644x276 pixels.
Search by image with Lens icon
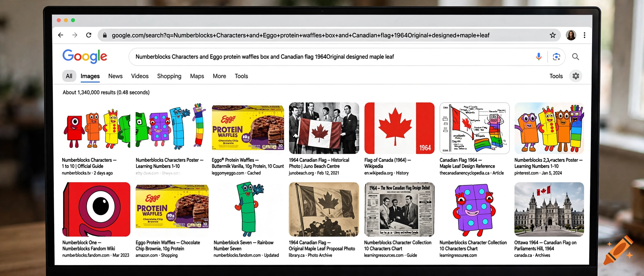(x=556, y=57)
